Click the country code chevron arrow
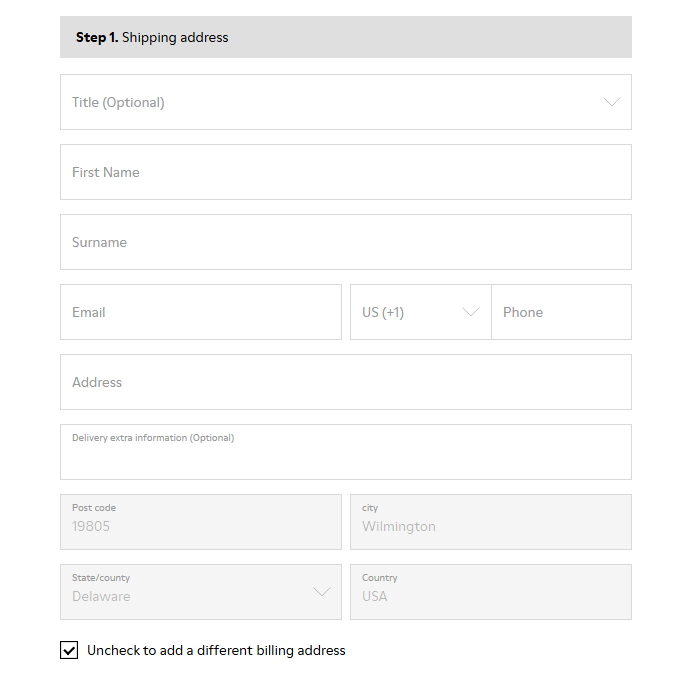Image resolution: width=676 pixels, height=678 pixels. pos(471,312)
